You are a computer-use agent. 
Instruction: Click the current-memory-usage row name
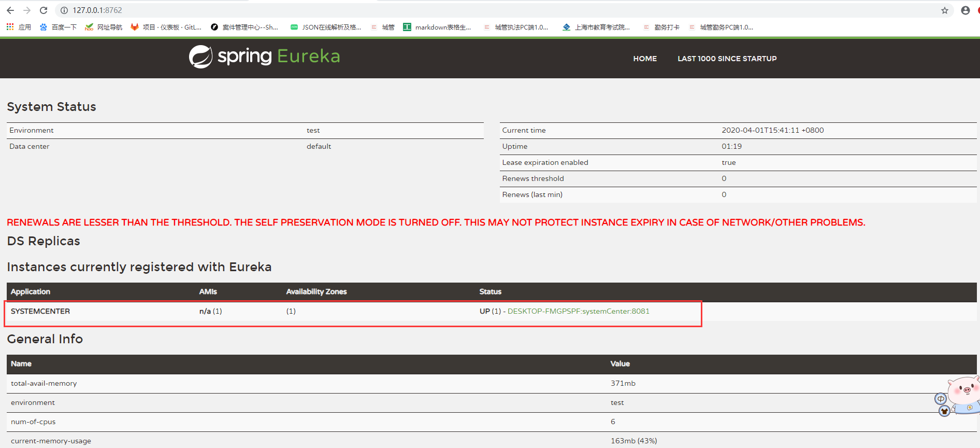click(51, 441)
